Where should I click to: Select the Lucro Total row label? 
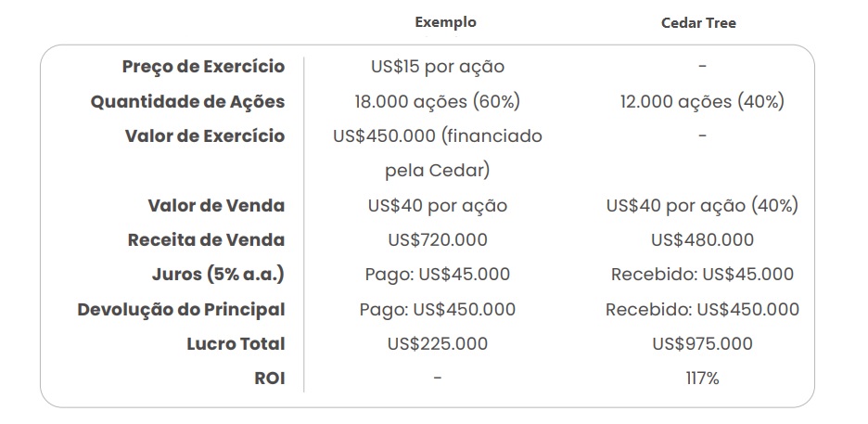tap(236, 343)
